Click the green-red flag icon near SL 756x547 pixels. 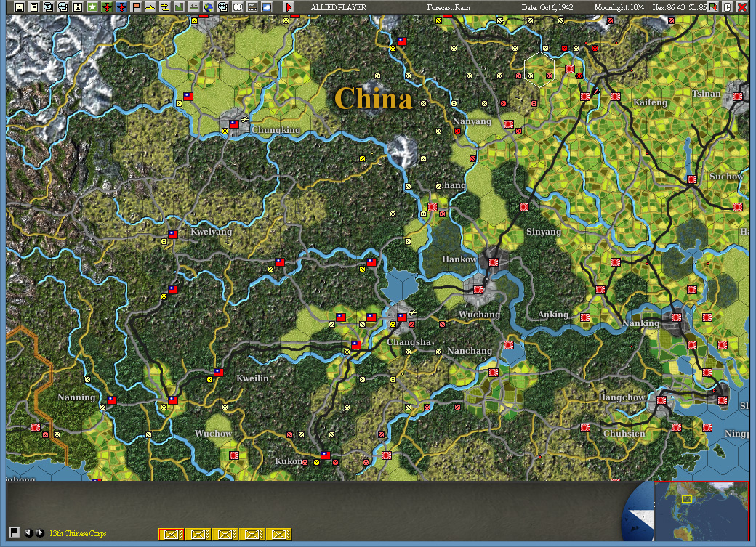pyautogui.click(x=712, y=7)
